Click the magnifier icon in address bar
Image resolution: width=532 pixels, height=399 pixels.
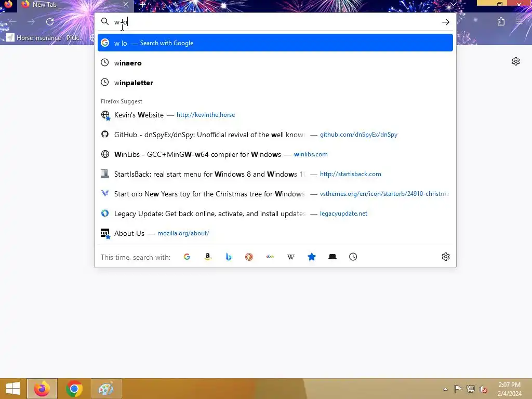(105, 22)
